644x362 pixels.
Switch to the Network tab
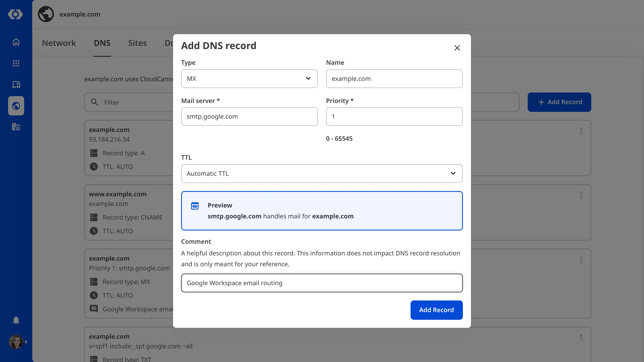tap(59, 43)
